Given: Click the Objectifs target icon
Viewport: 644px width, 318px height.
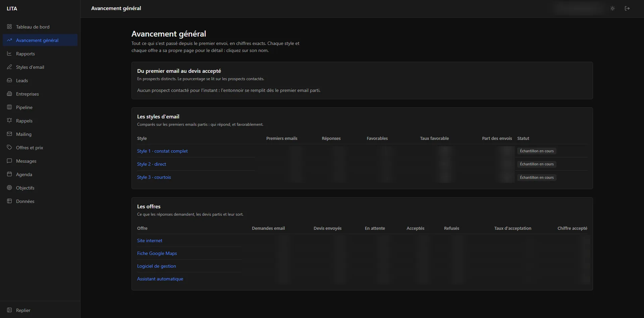Looking at the screenshot, I should tap(9, 188).
